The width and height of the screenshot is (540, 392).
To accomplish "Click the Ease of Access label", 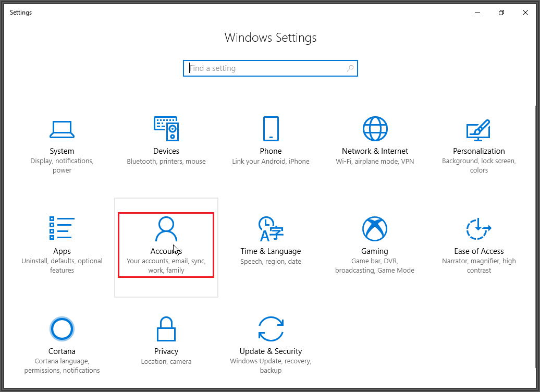I will tap(478, 251).
